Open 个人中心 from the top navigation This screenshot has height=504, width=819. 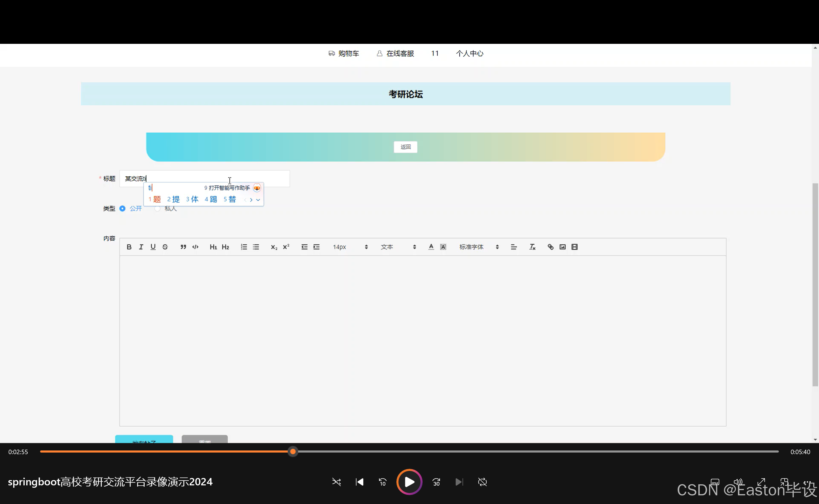click(469, 53)
